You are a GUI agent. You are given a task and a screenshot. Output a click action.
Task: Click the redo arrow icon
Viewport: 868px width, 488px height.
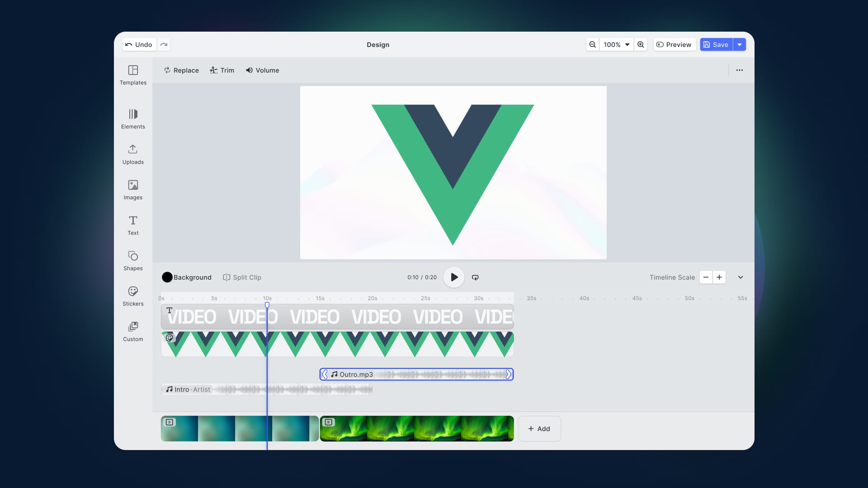[x=164, y=44]
